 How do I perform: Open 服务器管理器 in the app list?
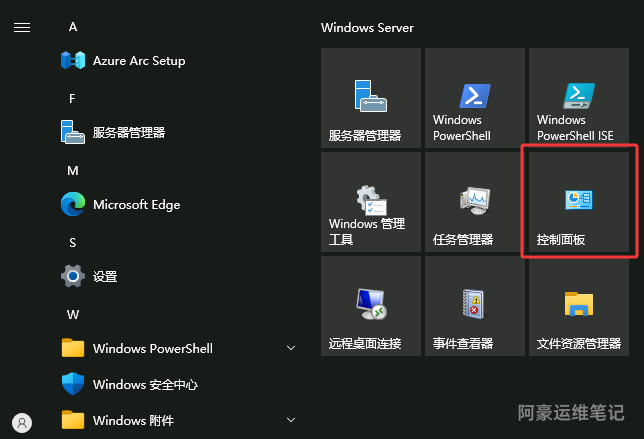[128, 132]
